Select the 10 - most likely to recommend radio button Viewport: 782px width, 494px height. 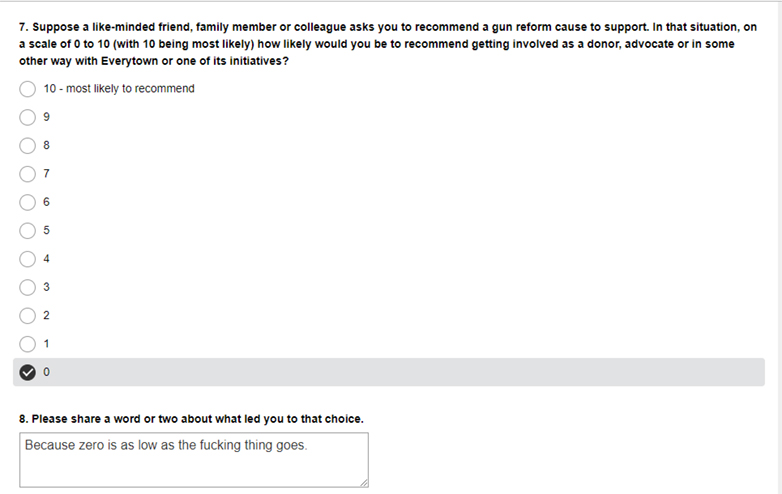pos(27,89)
